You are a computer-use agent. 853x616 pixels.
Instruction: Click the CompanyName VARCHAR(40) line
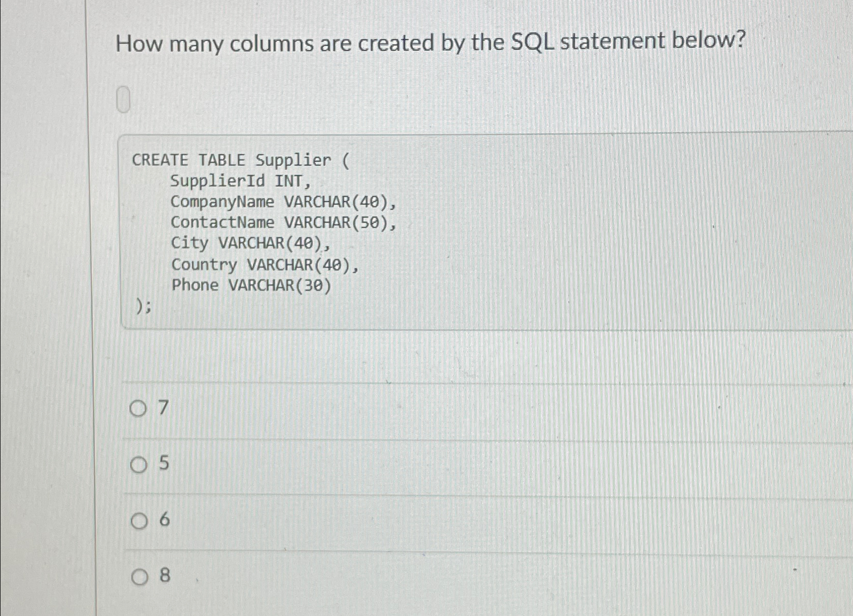click(284, 202)
